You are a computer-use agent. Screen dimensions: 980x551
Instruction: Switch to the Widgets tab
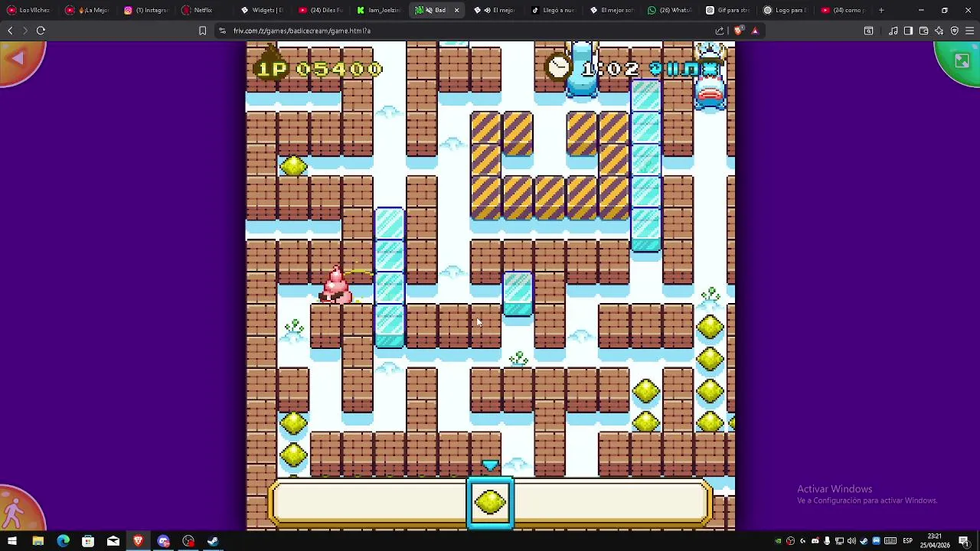click(x=263, y=10)
